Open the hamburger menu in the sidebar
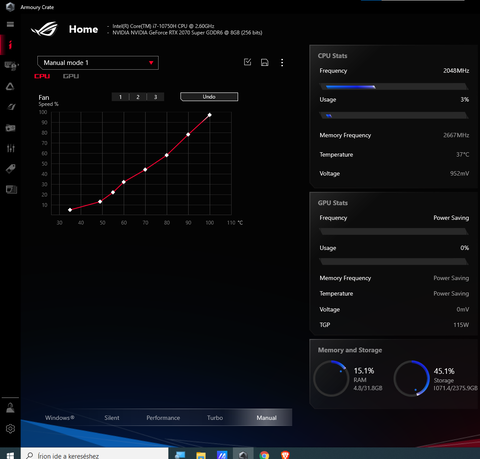The image size is (480, 459). (10, 24)
